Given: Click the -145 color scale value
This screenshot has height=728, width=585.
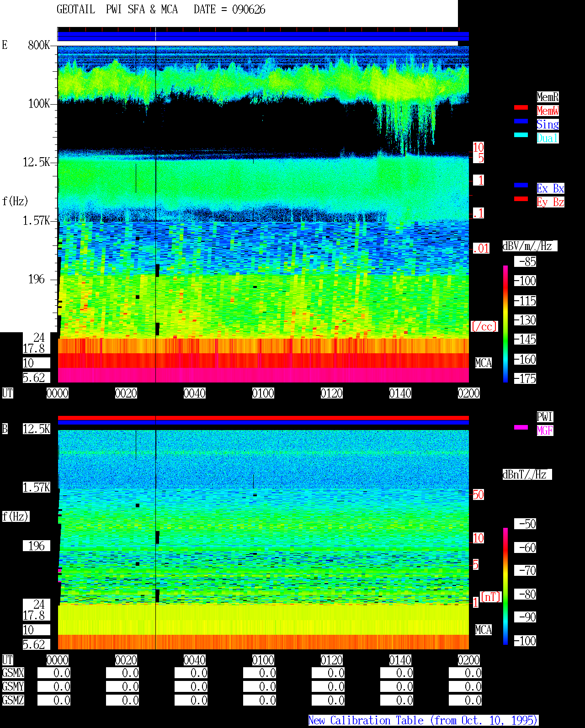Looking at the screenshot, I should [525, 339].
